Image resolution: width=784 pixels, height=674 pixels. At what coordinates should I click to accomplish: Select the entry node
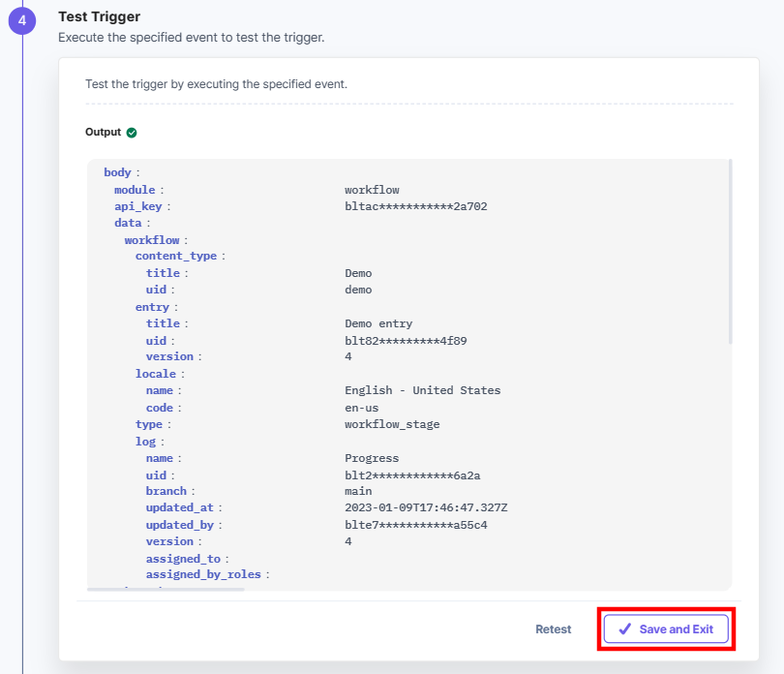(x=152, y=307)
